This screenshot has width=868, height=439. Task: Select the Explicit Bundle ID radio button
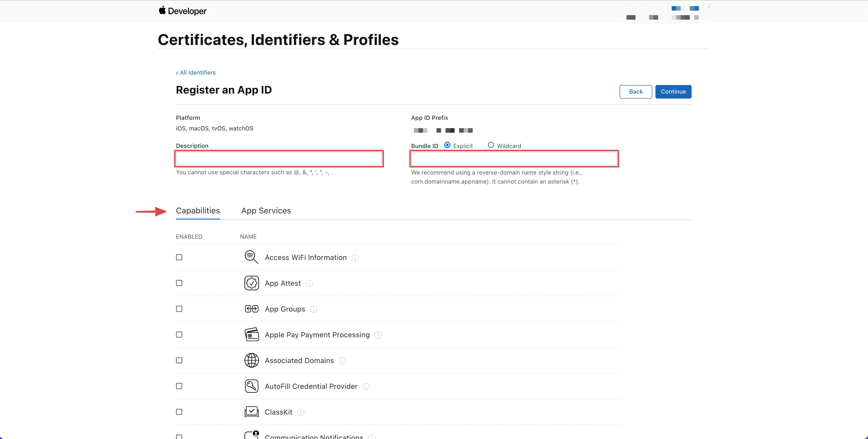(x=447, y=145)
